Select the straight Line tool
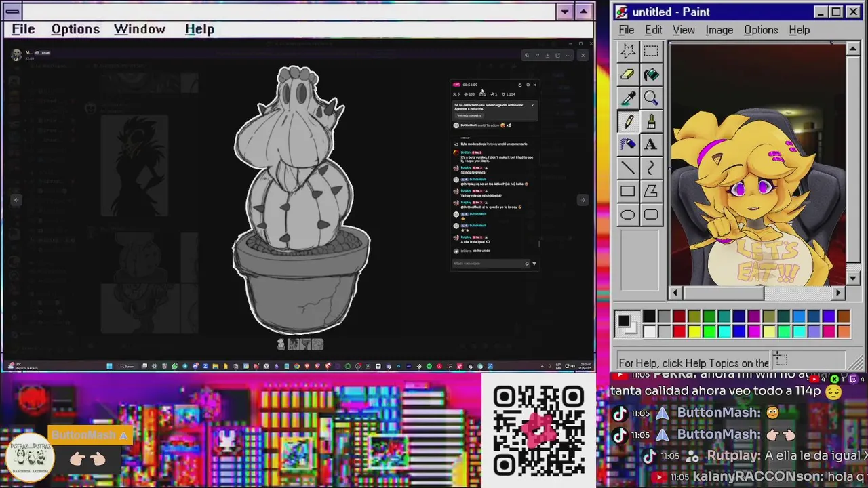 (628, 168)
